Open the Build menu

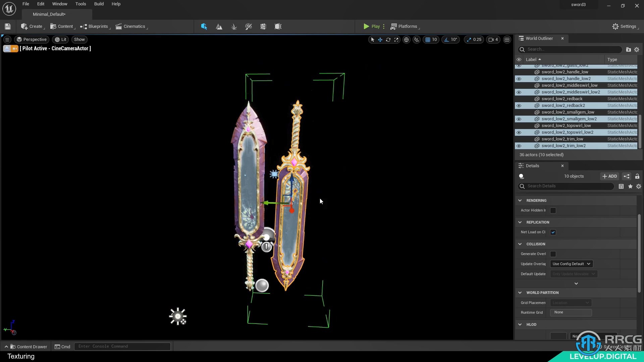[99, 4]
